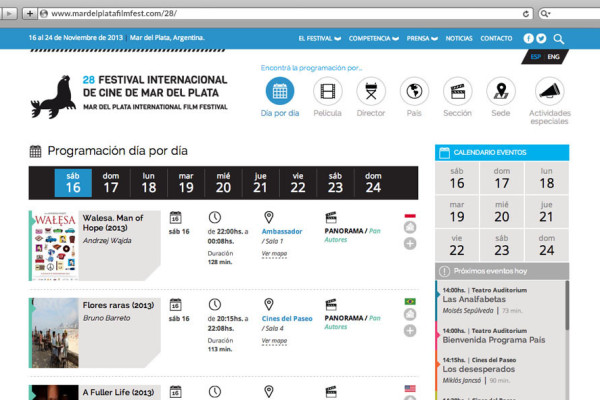Click the US flag in A Fuller Life row
Viewport: 600px width, 400px height.
point(410,389)
